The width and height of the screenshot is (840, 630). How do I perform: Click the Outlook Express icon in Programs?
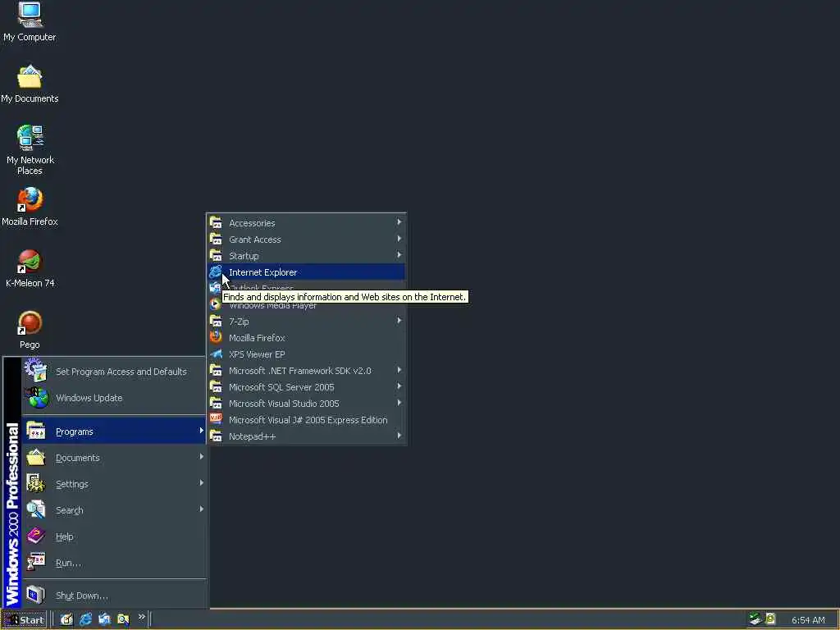pos(215,287)
